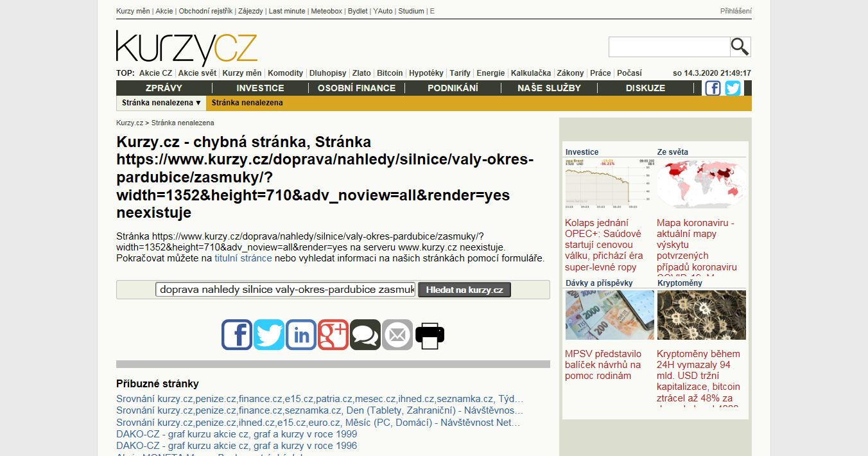868x456 pixels.
Task: Click the Hledat na kurzy.cz button
Action: point(465,290)
